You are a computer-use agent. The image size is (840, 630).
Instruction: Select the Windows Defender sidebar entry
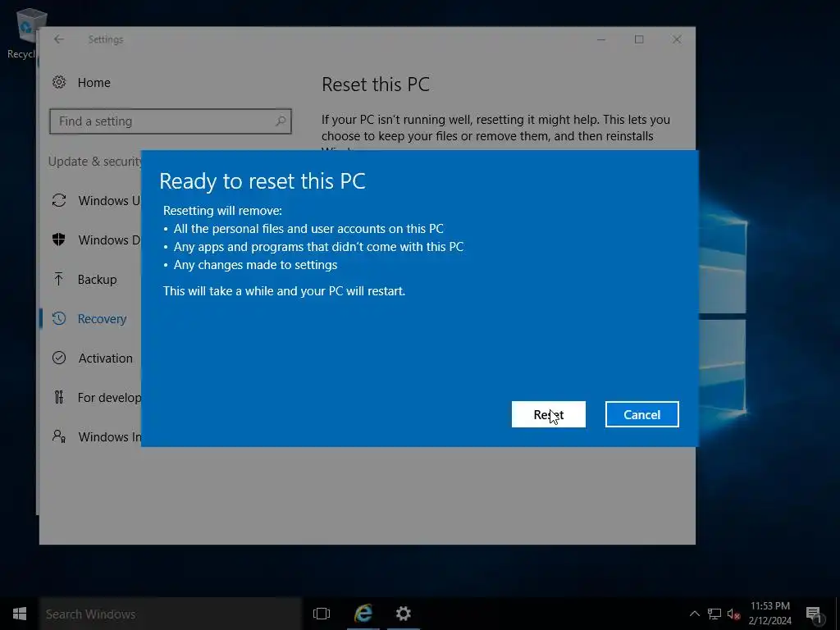109,240
